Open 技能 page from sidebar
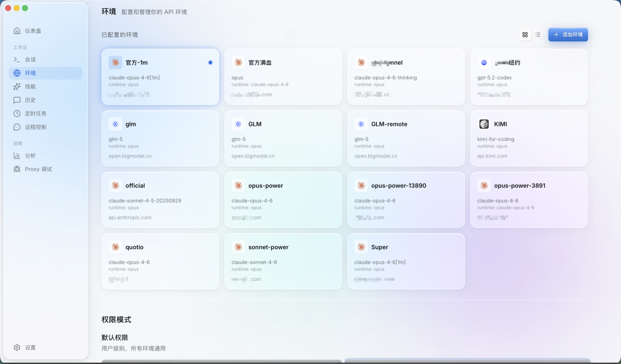Image resolution: width=621 pixels, height=364 pixels. pos(46,86)
